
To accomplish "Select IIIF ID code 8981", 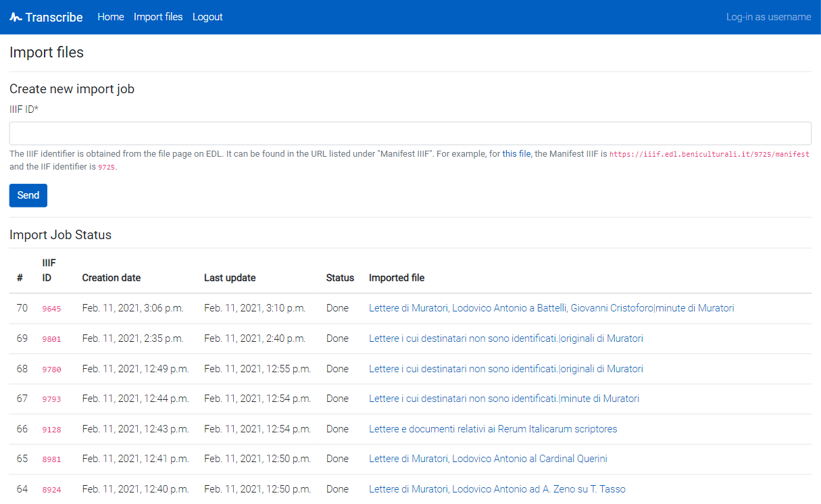I will tap(51, 459).
